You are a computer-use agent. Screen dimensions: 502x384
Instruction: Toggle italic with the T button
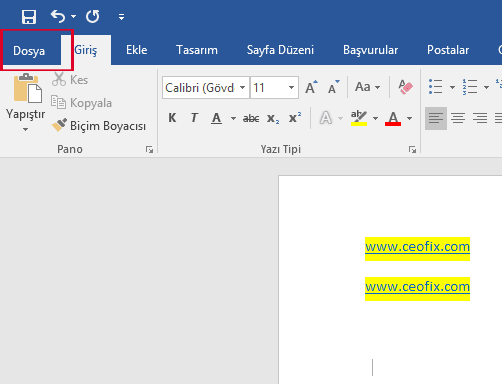pos(194,118)
